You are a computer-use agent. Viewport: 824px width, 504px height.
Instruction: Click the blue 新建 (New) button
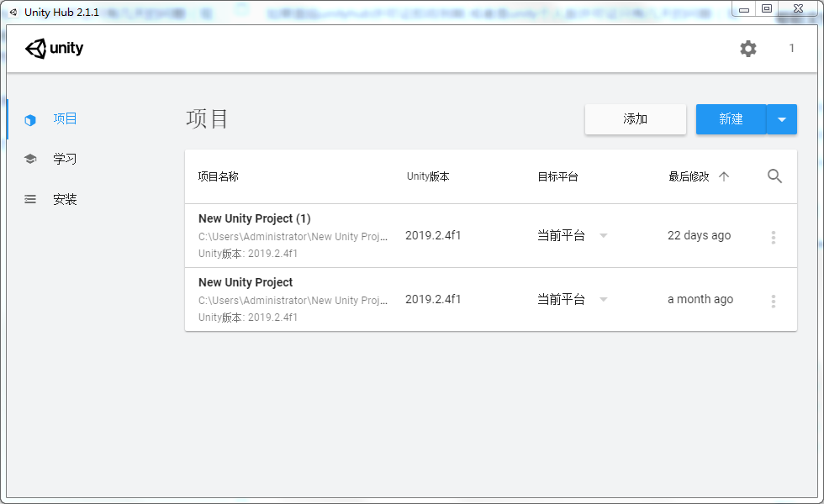point(731,118)
